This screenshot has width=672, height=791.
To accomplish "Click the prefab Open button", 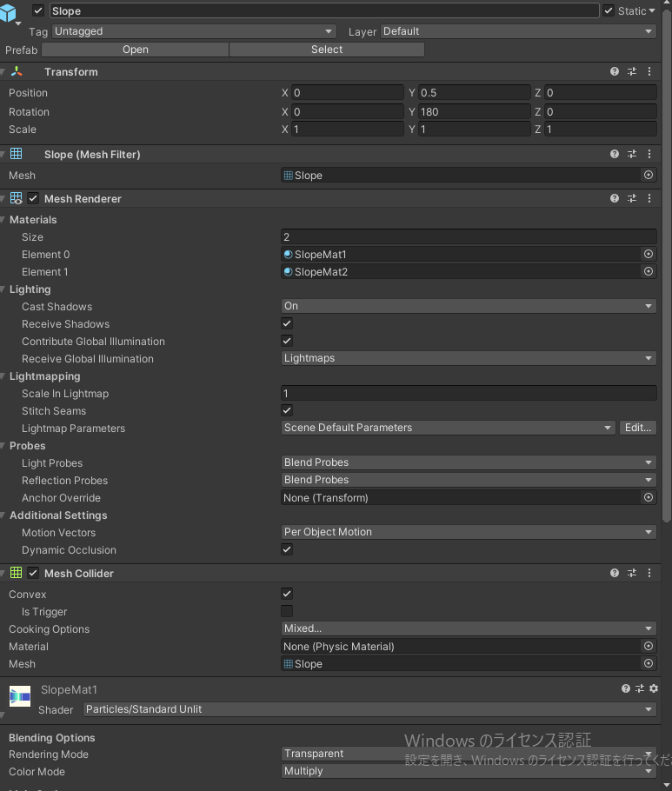I will [x=136, y=50].
